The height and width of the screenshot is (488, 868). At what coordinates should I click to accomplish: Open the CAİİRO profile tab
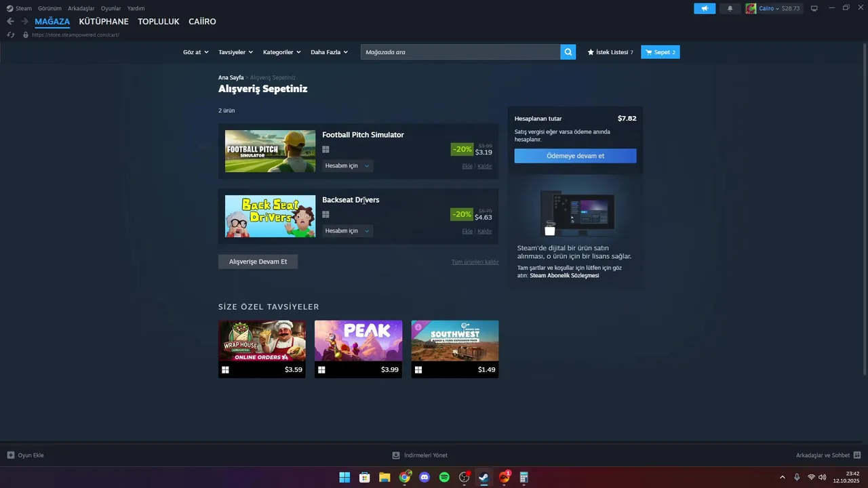pos(202,22)
